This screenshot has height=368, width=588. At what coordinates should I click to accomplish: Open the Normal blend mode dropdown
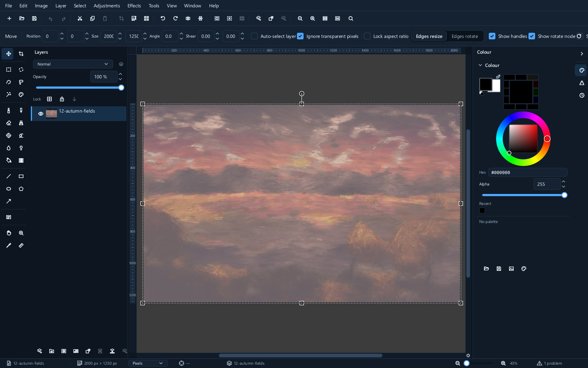(73, 64)
